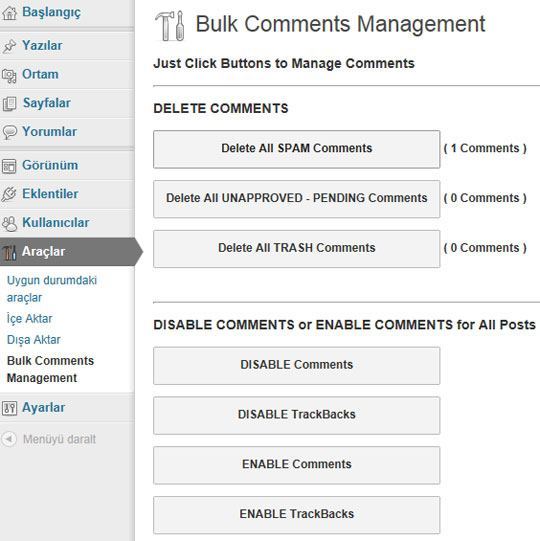Click the Ortam media icon

coord(9,76)
